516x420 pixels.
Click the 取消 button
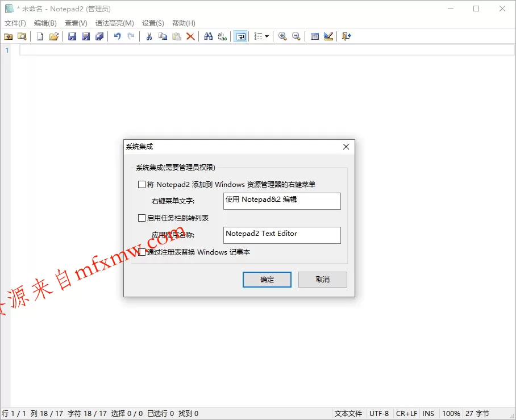pyautogui.click(x=323, y=280)
